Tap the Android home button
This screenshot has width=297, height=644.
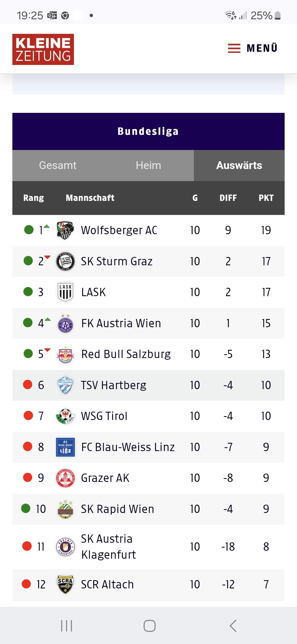(x=150, y=626)
